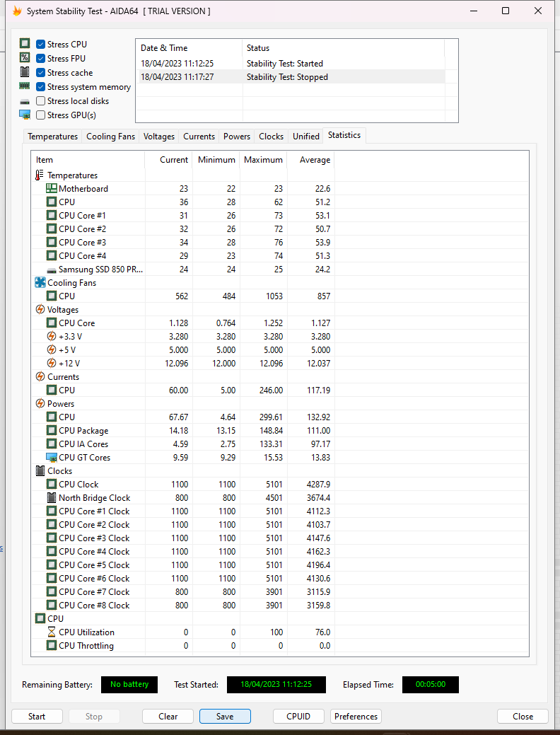Click the chip icon beside CPU Core #8 Clock

tap(52, 605)
